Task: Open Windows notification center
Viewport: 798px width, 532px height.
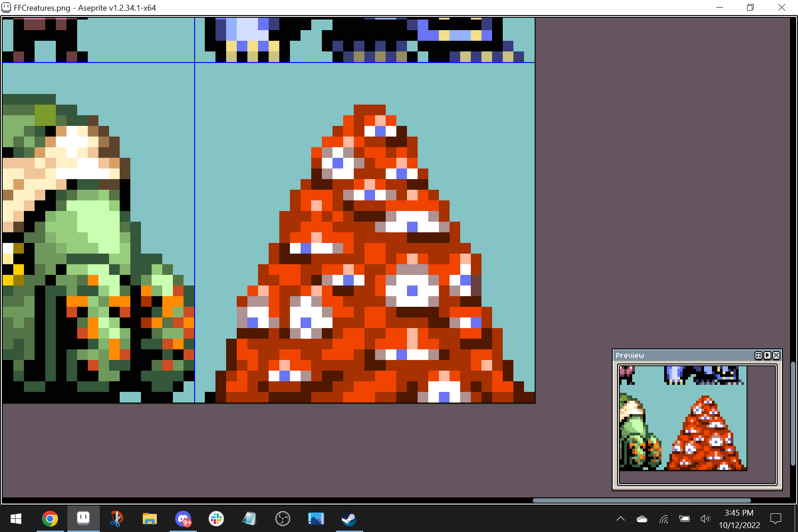Action: pos(776,519)
